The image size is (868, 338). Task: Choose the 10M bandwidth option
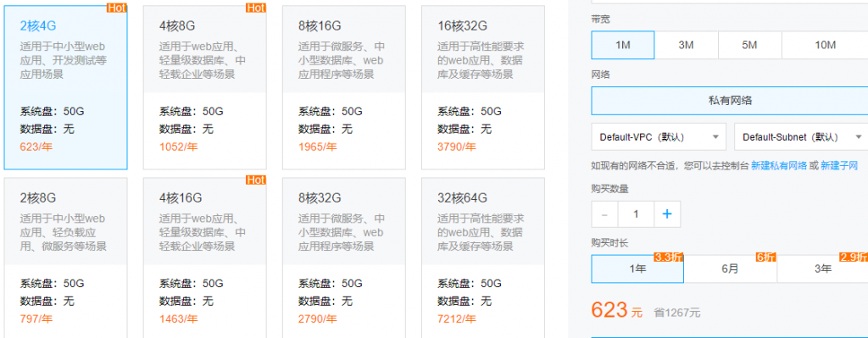click(x=825, y=45)
